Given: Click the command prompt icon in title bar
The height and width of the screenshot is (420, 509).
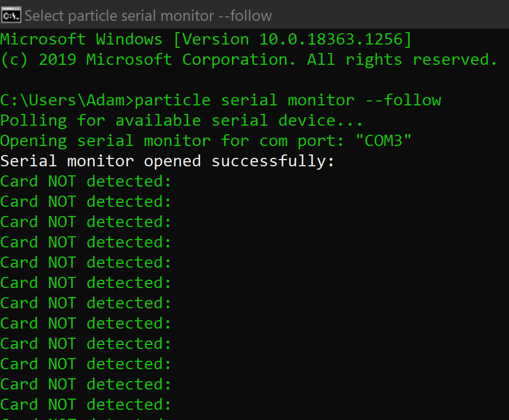Looking at the screenshot, I should tap(11, 15).
